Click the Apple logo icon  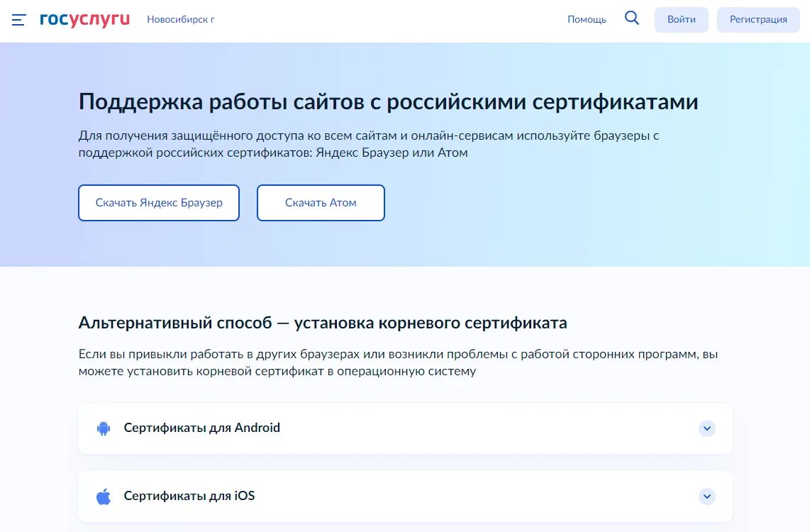104,497
